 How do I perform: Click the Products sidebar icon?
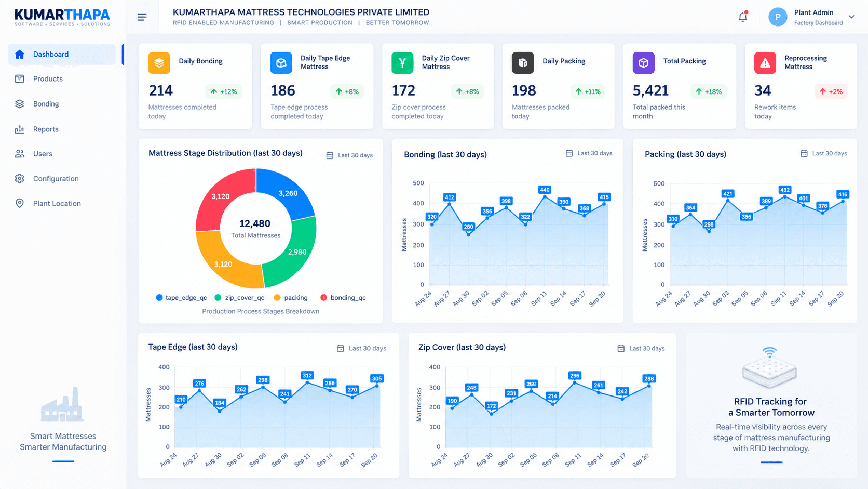[20, 79]
